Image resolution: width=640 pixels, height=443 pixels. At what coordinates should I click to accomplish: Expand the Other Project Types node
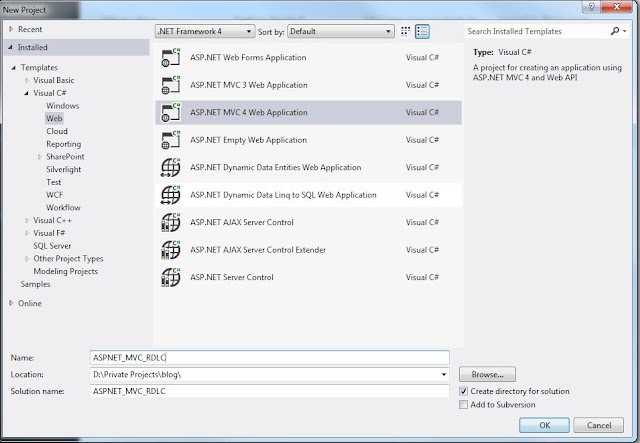tap(27, 258)
